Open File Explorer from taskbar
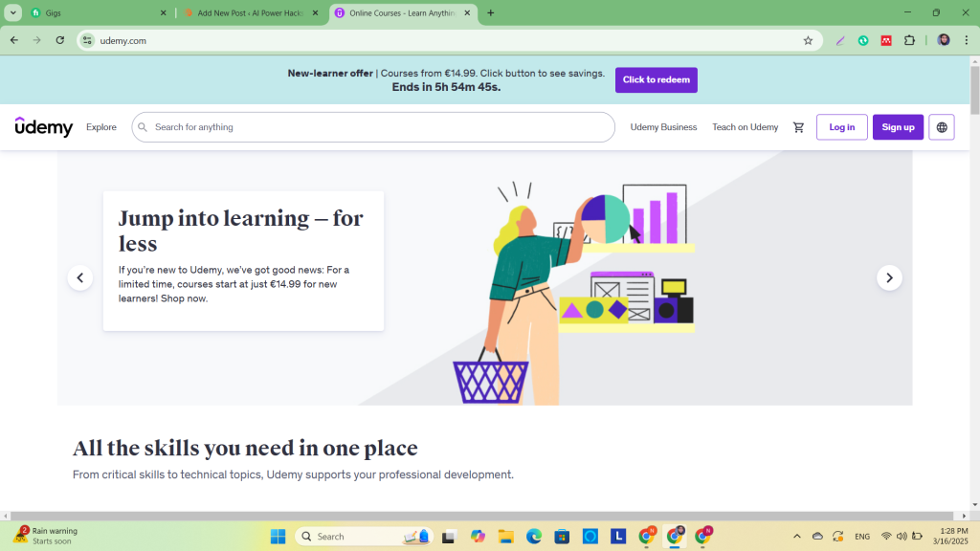 (505, 537)
